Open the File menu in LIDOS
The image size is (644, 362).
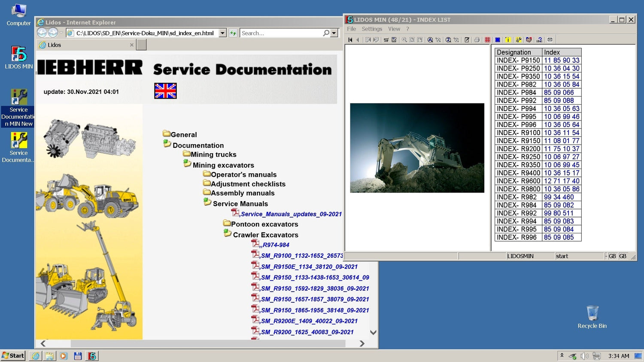click(x=352, y=29)
